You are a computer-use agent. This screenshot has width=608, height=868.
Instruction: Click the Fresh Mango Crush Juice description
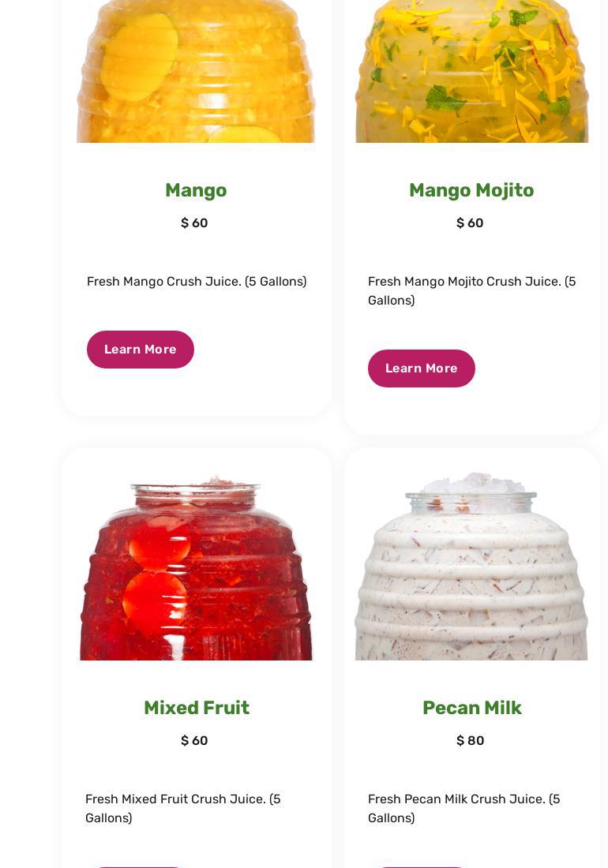[197, 281]
